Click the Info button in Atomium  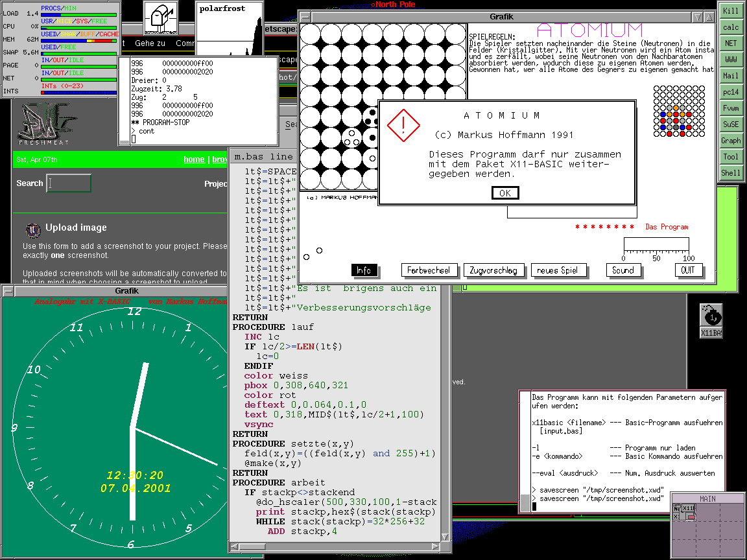point(364,270)
